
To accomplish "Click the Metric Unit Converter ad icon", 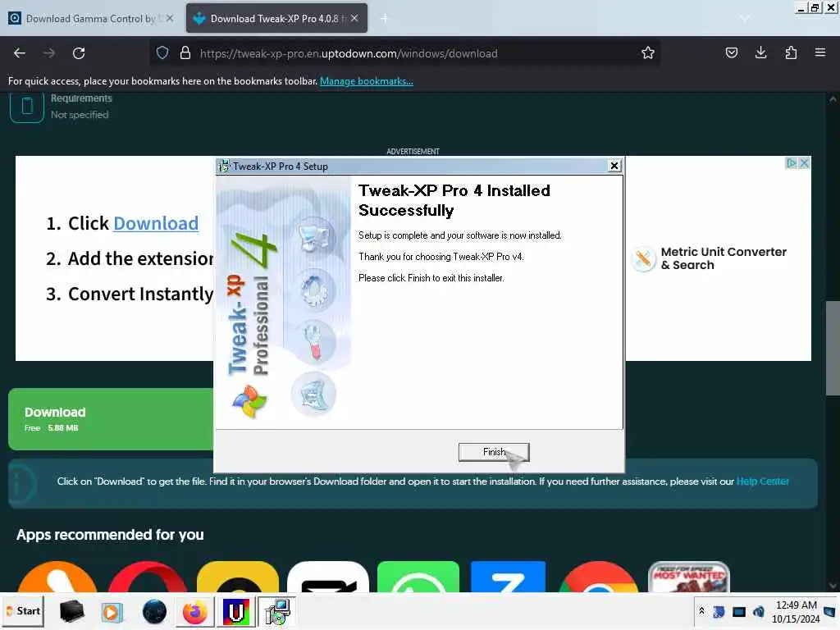I will point(643,259).
